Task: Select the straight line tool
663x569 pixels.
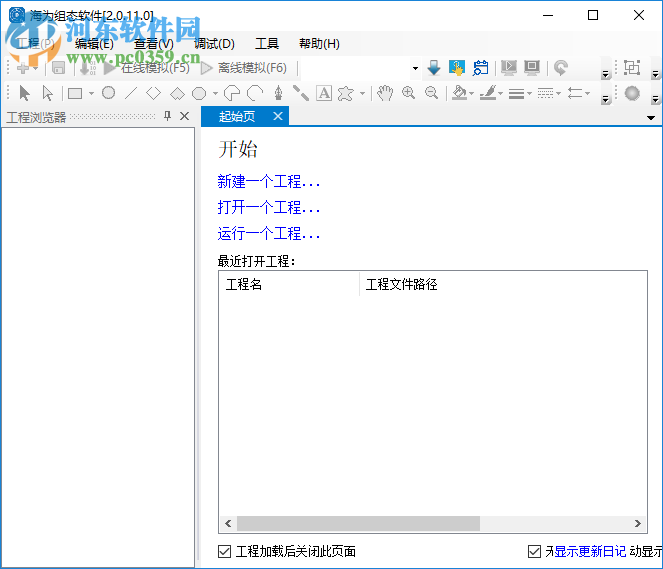Action: (x=131, y=93)
